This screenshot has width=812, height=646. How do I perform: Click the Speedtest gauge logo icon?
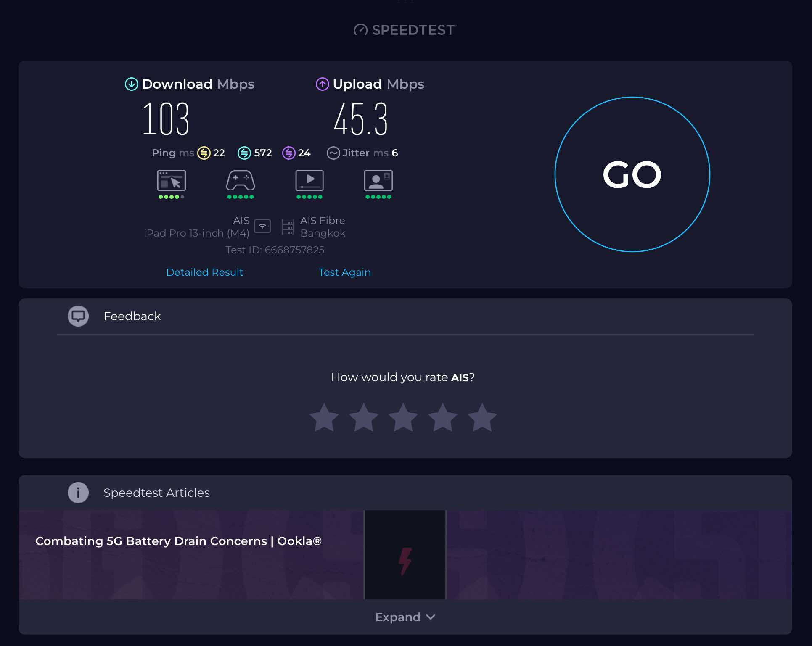click(x=361, y=30)
